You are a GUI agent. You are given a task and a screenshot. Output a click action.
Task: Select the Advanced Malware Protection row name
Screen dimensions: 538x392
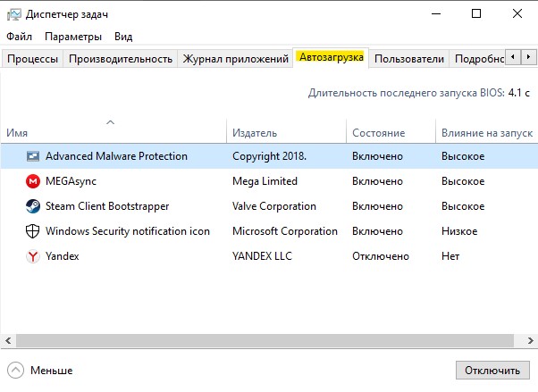(x=116, y=156)
